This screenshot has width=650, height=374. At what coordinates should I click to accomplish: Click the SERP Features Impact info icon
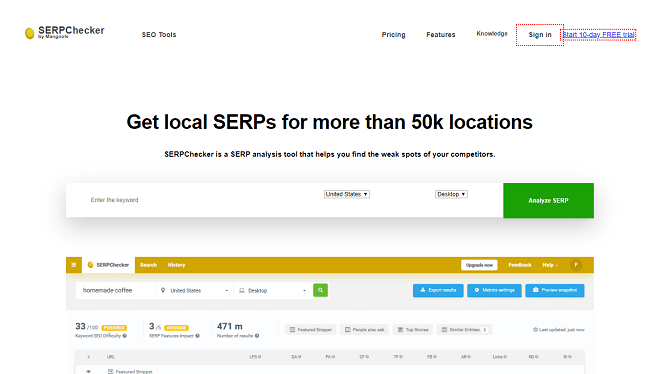pos(197,336)
